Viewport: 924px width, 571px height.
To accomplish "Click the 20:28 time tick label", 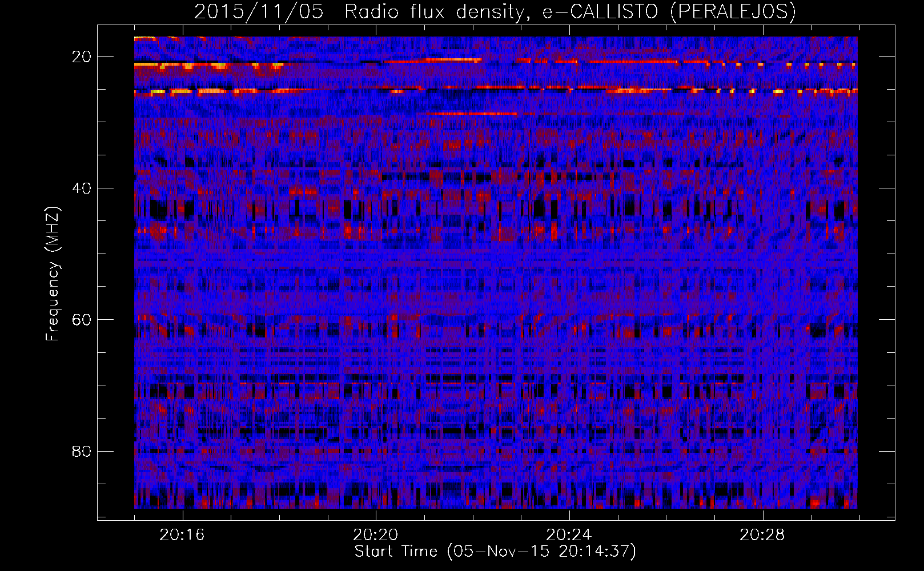I will [762, 535].
